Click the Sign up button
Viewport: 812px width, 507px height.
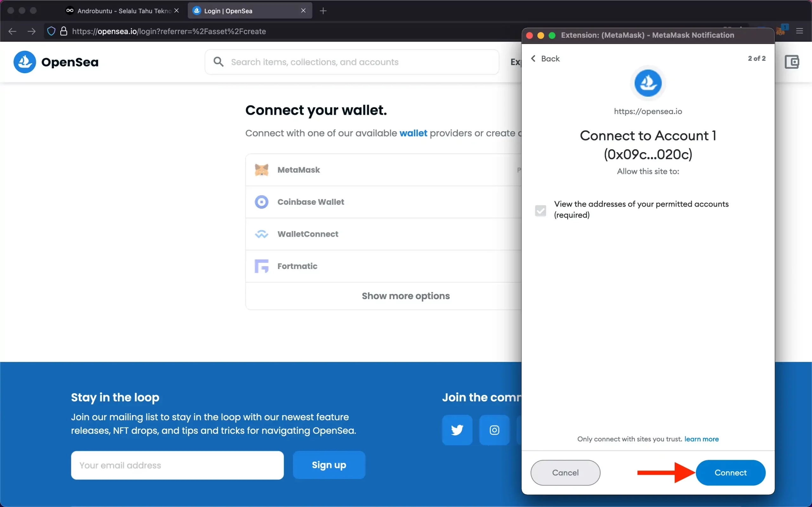(329, 465)
